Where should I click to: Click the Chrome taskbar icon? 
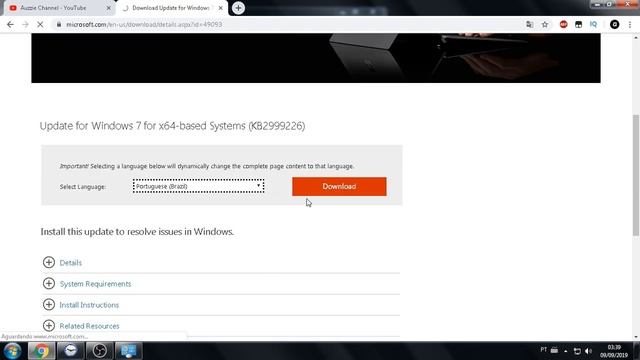tap(41, 351)
